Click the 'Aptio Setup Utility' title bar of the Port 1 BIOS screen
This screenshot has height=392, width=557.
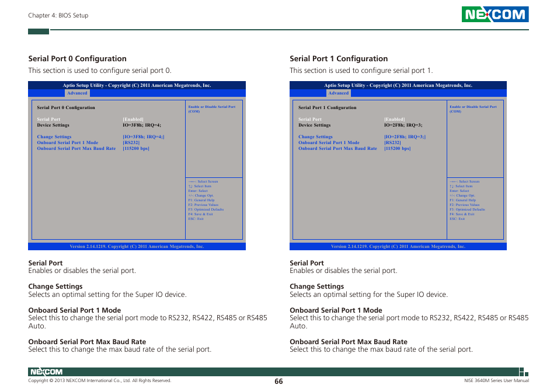pyautogui.click(x=398, y=85)
